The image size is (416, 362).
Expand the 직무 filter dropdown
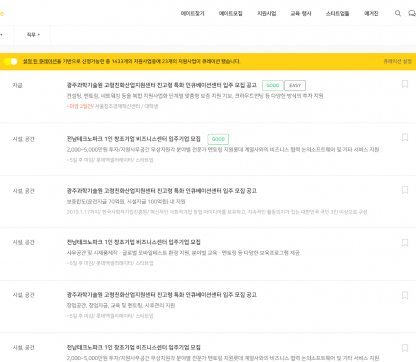pyautogui.click(x=33, y=35)
